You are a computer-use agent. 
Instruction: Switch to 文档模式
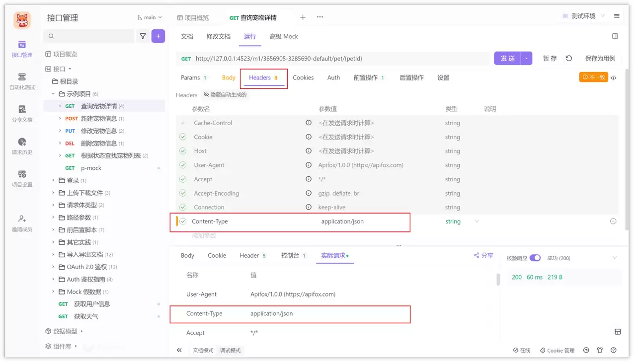pos(203,350)
